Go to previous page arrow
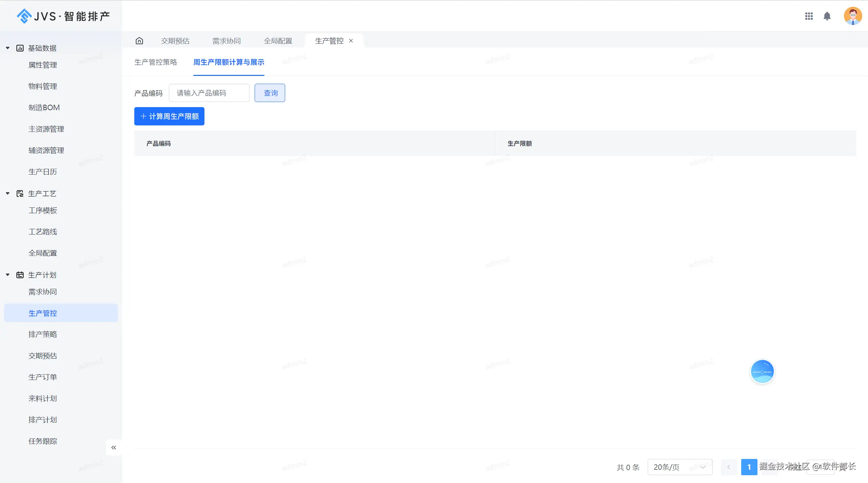Screen dimensions: 868x483 (728, 467)
